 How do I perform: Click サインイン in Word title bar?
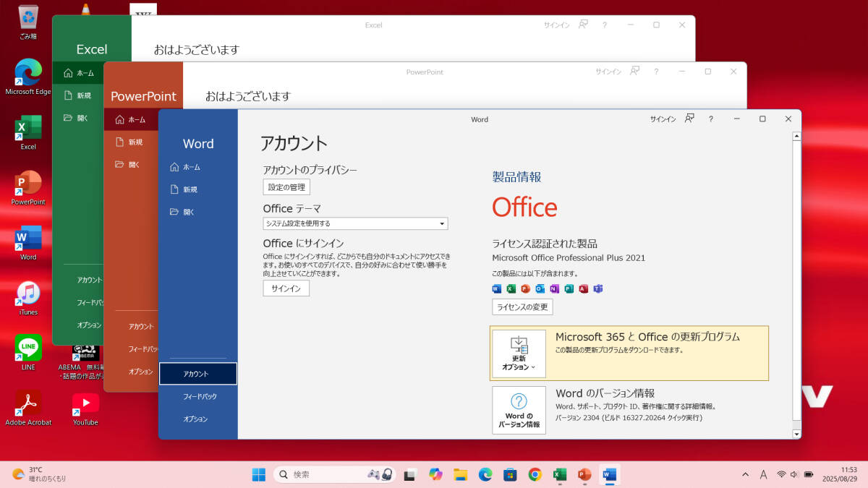pyautogui.click(x=663, y=119)
